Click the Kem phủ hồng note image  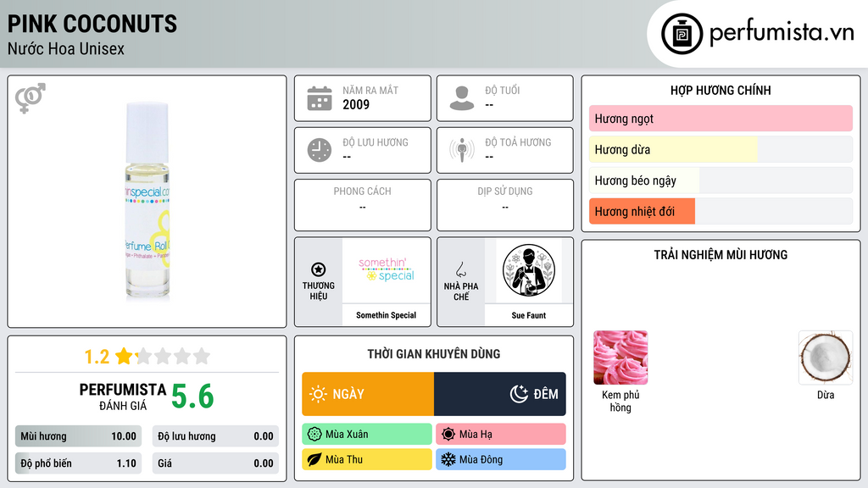click(620, 358)
